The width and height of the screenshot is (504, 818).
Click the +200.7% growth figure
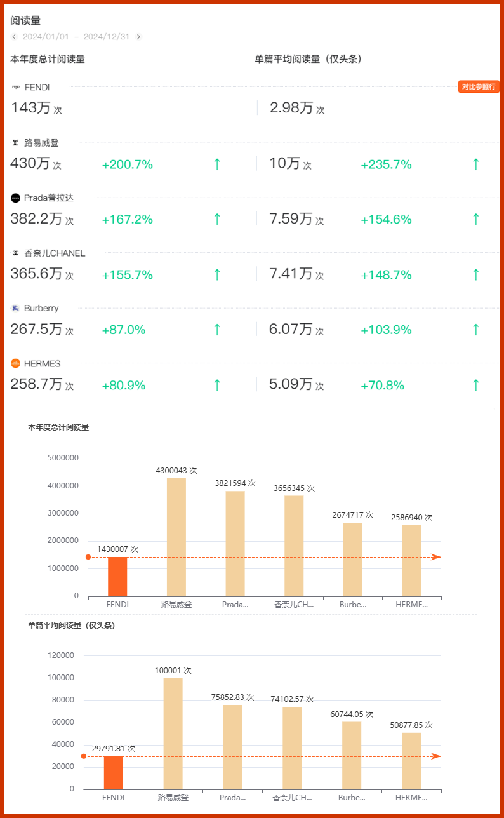[x=128, y=164]
